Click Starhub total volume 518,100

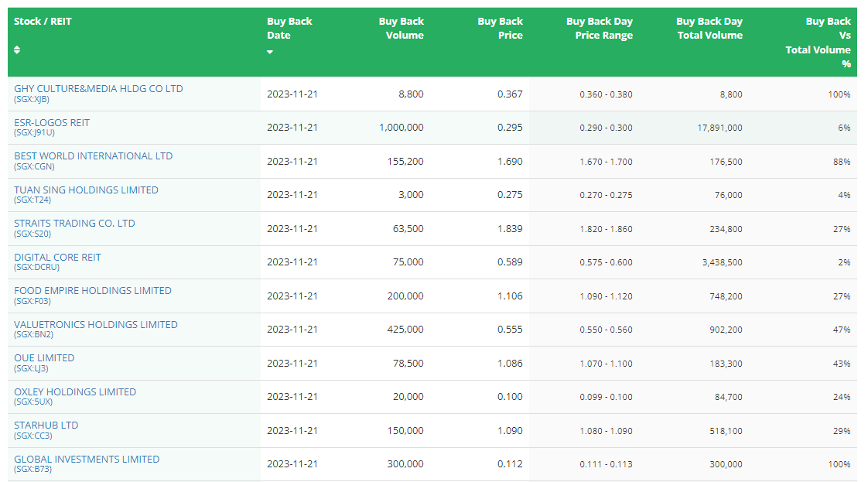coord(726,431)
